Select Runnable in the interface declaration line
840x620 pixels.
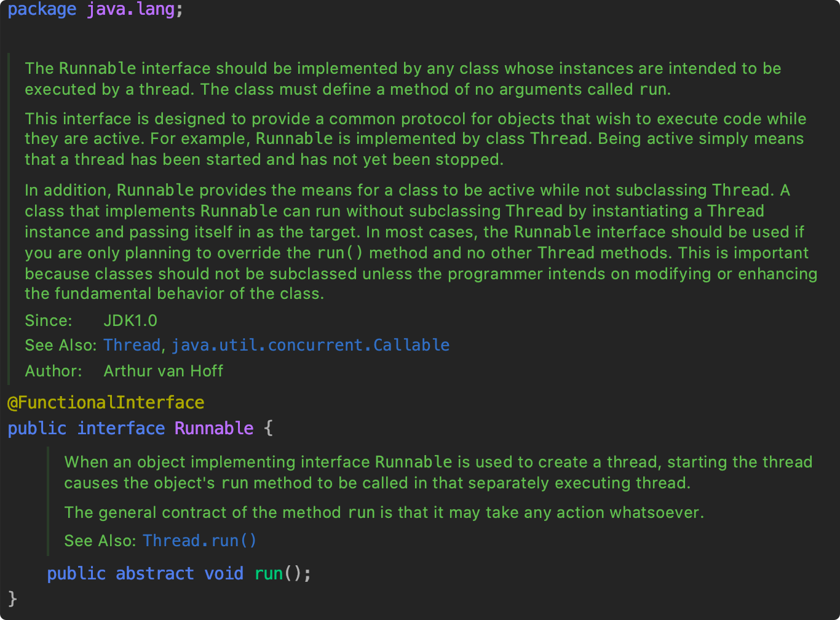[x=214, y=428]
